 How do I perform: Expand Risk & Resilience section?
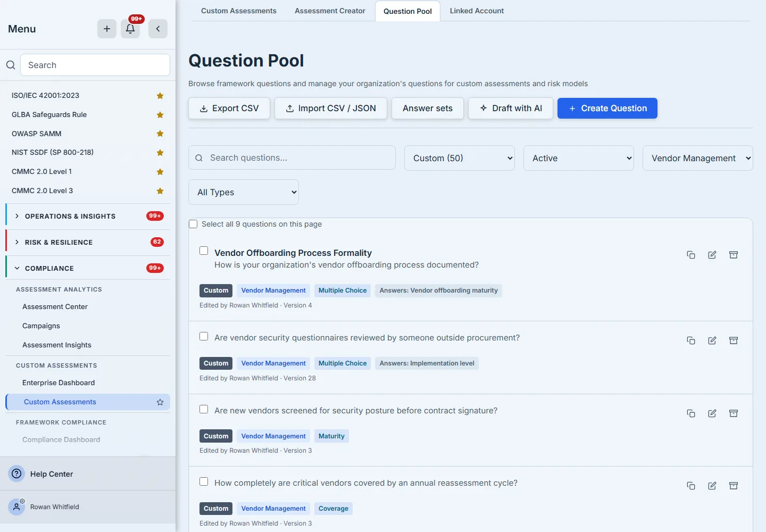click(x=88, y=243)
